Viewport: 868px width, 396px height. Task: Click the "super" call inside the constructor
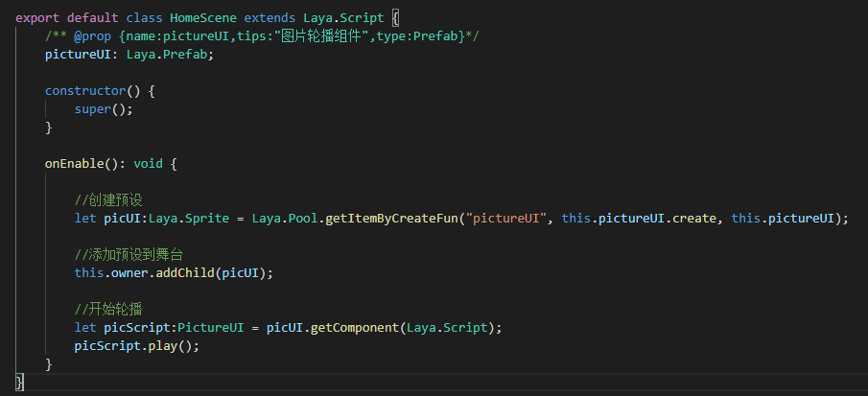[92, 109]
